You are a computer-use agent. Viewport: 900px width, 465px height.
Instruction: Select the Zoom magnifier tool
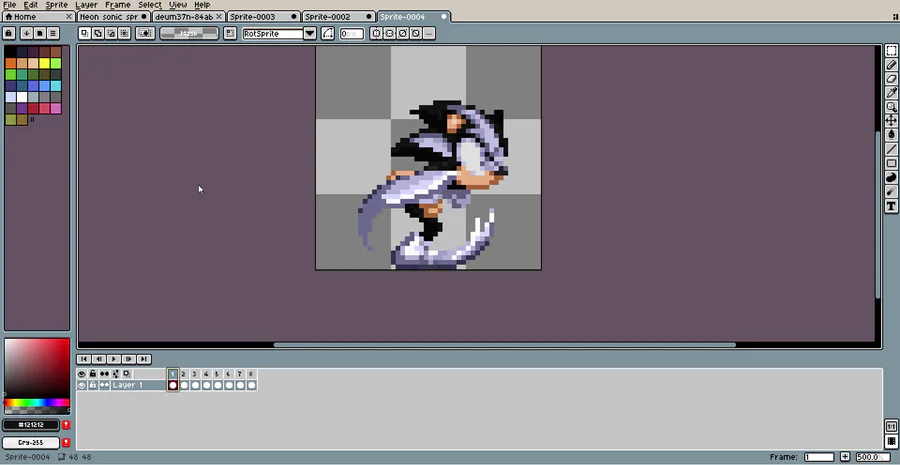(891, 107)
